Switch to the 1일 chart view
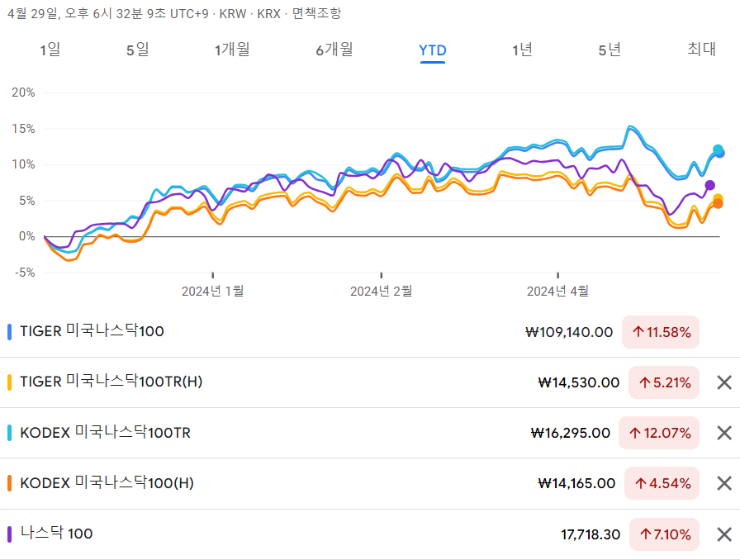This screenshot has height=560, width=740. 50,50
